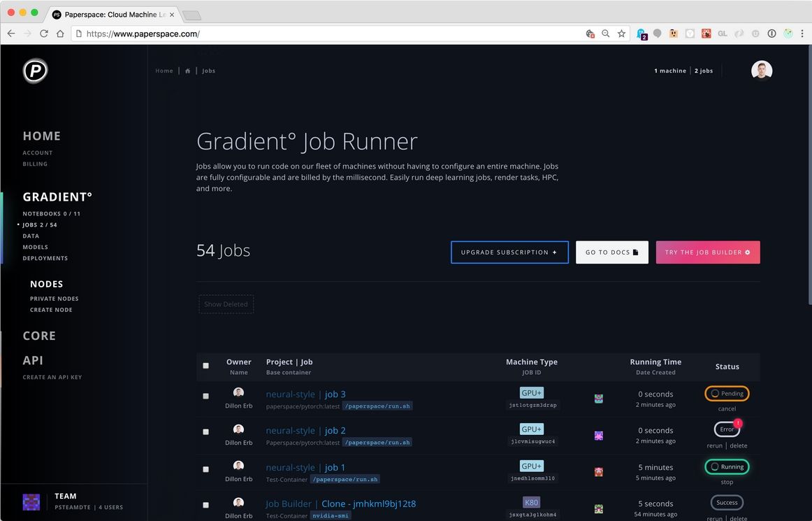Open Billing in the sidebar
The image size is (812, 521).
pyautogui.click(x=35, y=164)
